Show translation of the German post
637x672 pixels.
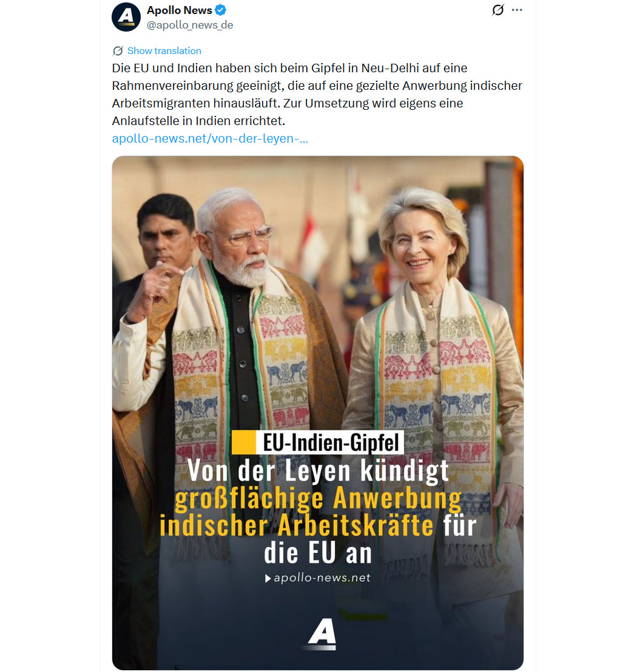[164, 51]
